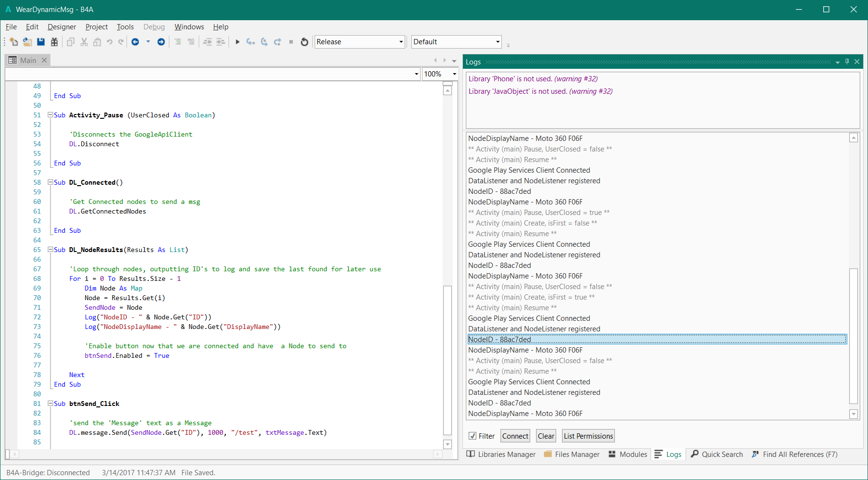This screenshot has height=480, width=868.
Task: Run the project with play icon
Action: (x=237, y=42)
